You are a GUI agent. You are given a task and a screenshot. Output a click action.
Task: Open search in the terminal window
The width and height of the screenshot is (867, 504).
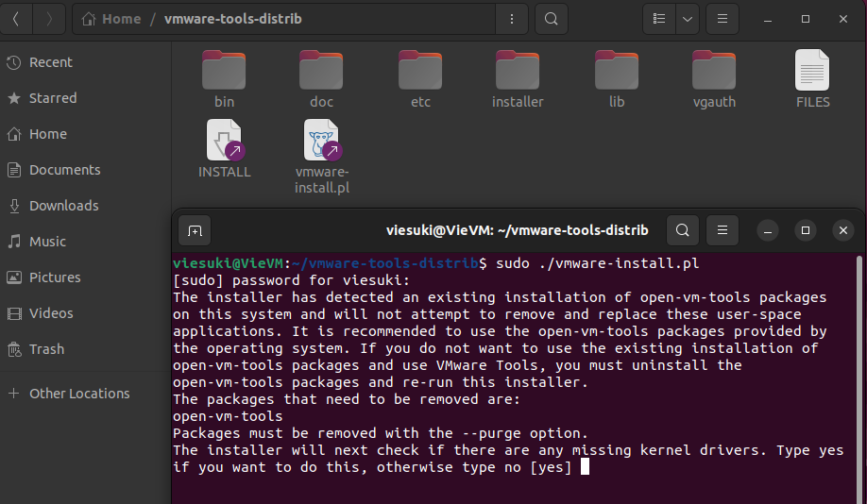(683, 230)
